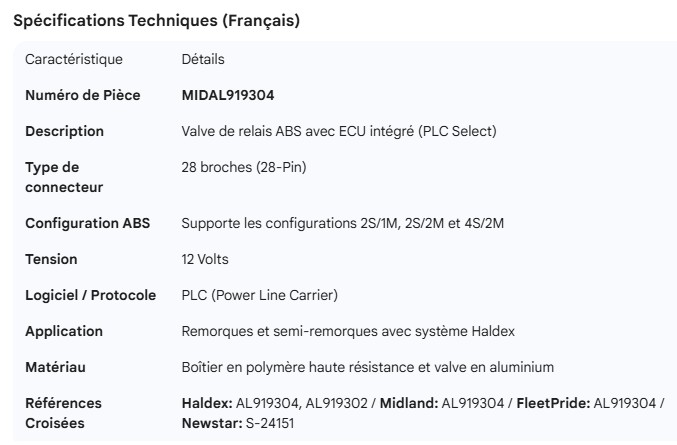The height and width of the screenshot is (445, 677).
Task: Select the 'Configuration ABS' row label
Action: pyautogui.click(x=87, y=223)
